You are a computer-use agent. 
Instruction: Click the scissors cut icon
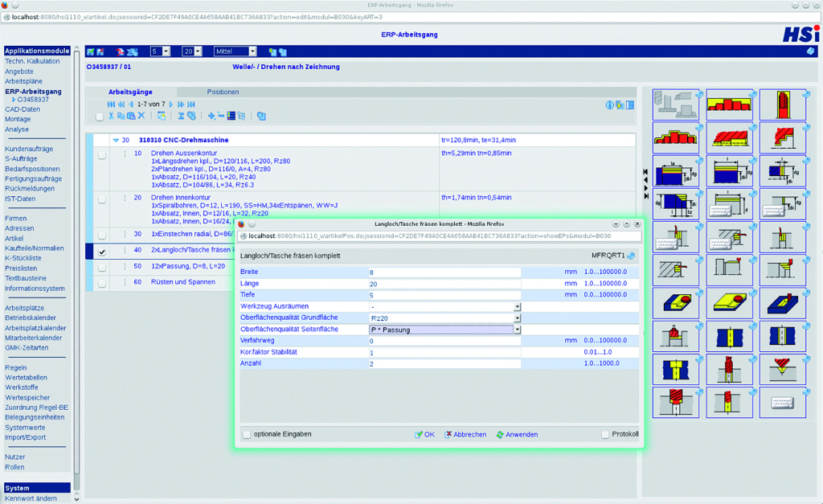pyautogui.click(x=111, y=116)
